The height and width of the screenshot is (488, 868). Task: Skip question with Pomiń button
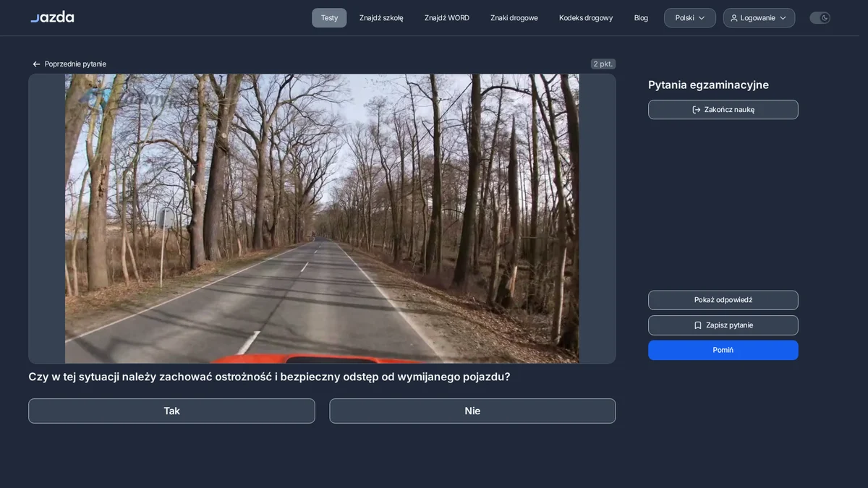point(723,350)
